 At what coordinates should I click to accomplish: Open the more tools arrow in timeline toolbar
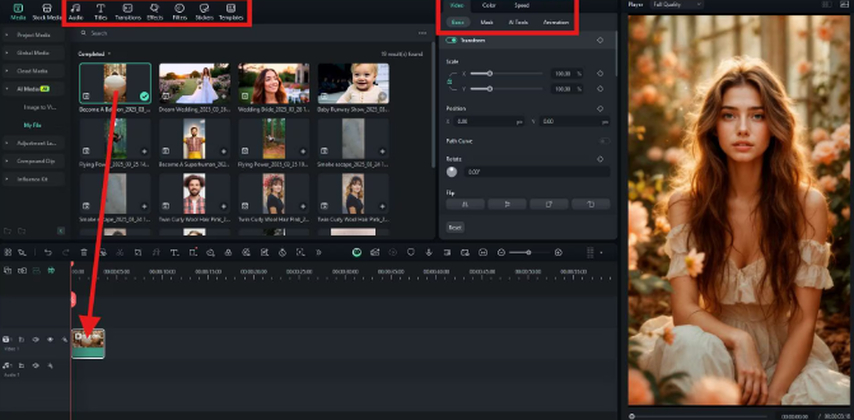point(319,252)
